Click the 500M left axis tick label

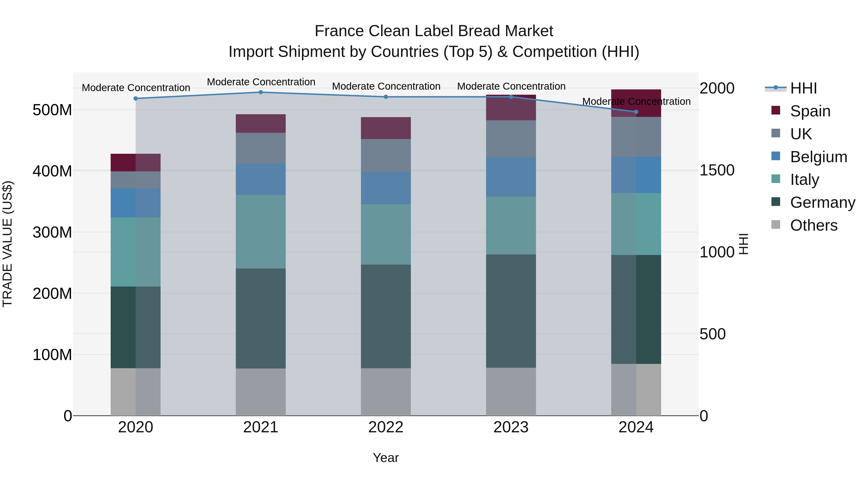coord(52,110)
